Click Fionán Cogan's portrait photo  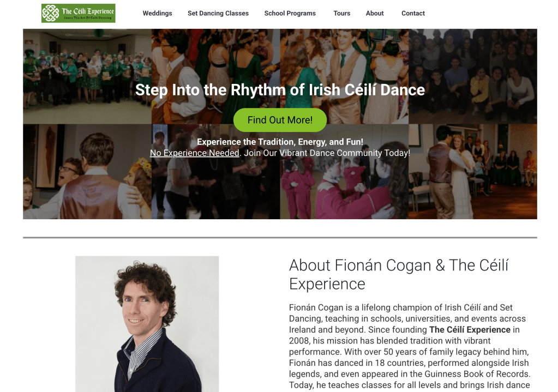click(x=147, y=324)
